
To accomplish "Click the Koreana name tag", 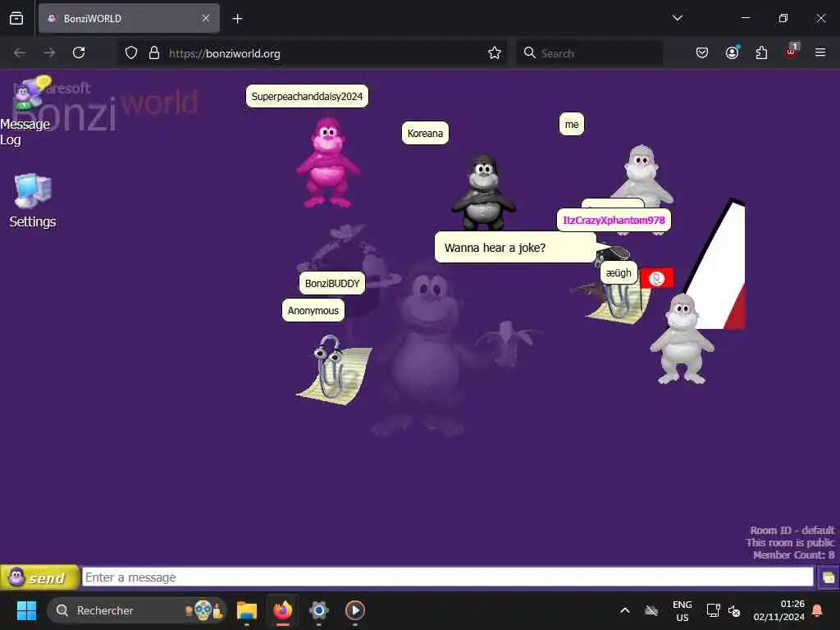I will 425,134.
